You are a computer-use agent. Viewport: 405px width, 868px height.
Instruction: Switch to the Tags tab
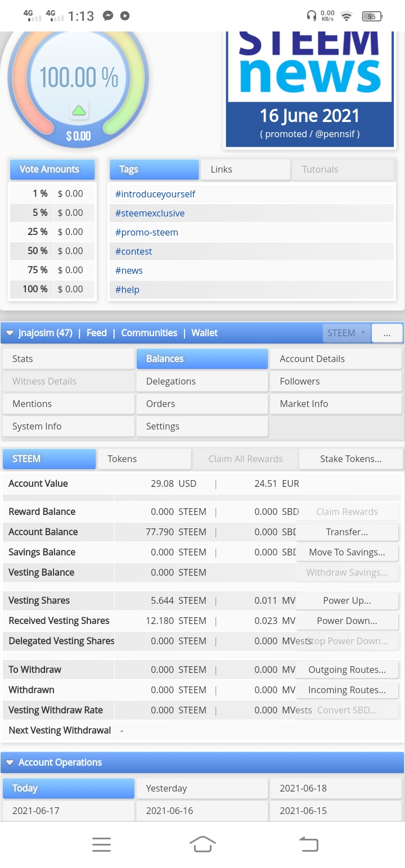[154, 169]
